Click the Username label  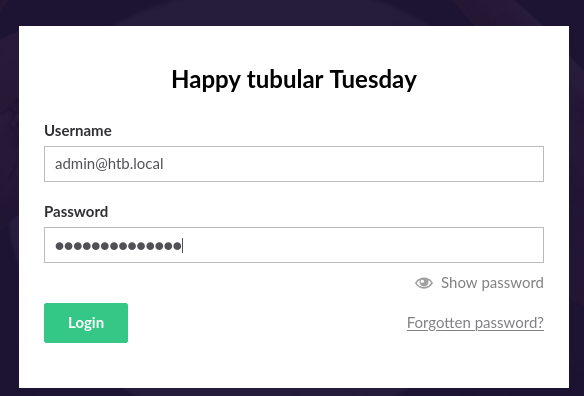pyautogui.click(x=78, y=131)
